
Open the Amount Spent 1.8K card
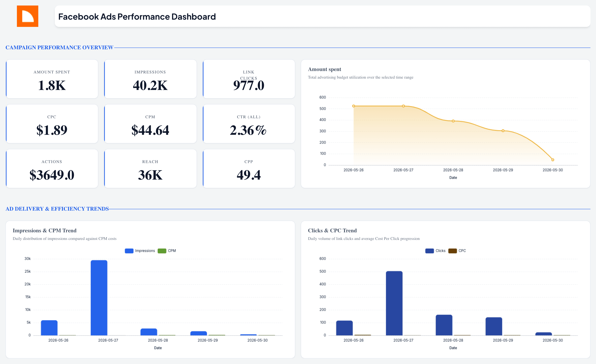tap(52, 79)
